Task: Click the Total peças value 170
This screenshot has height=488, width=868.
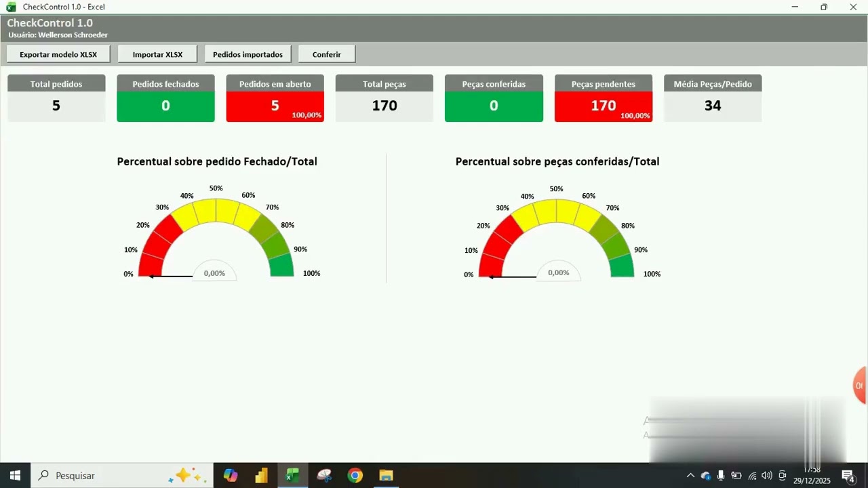Action: coord(384,106)
